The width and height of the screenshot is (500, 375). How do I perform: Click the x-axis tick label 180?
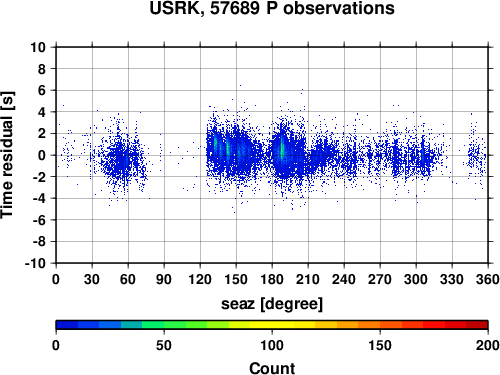(x=272, y=279)
